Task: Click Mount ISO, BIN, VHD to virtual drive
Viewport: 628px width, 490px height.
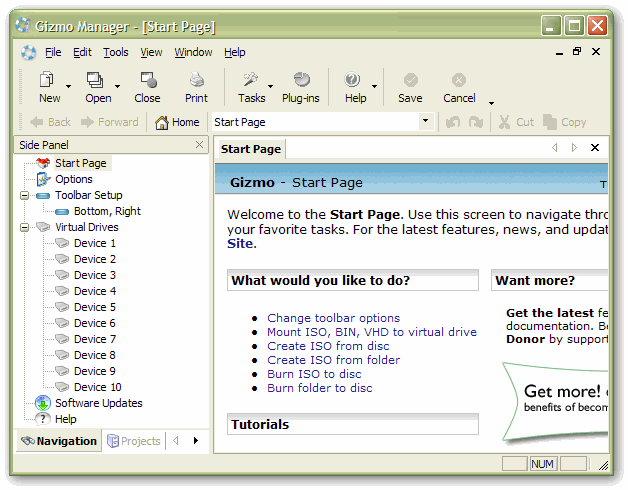Action: (x=372, y=332)
